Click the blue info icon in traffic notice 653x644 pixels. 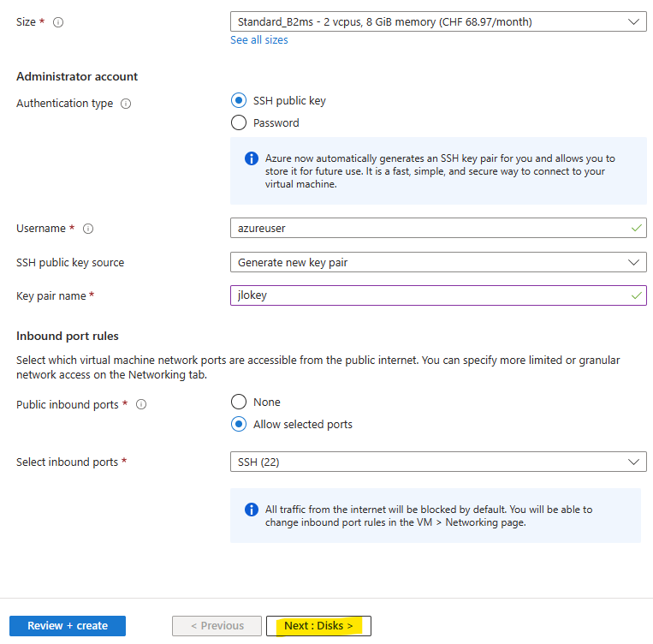(x=252, y=510)
